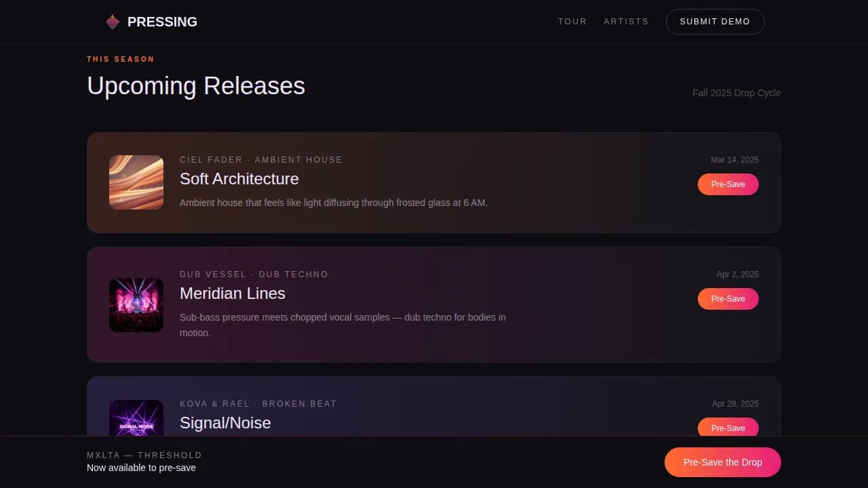This screenshot has width=868, height=488.
Task: Open the ARTISTS navigation item
Action: 626,21
